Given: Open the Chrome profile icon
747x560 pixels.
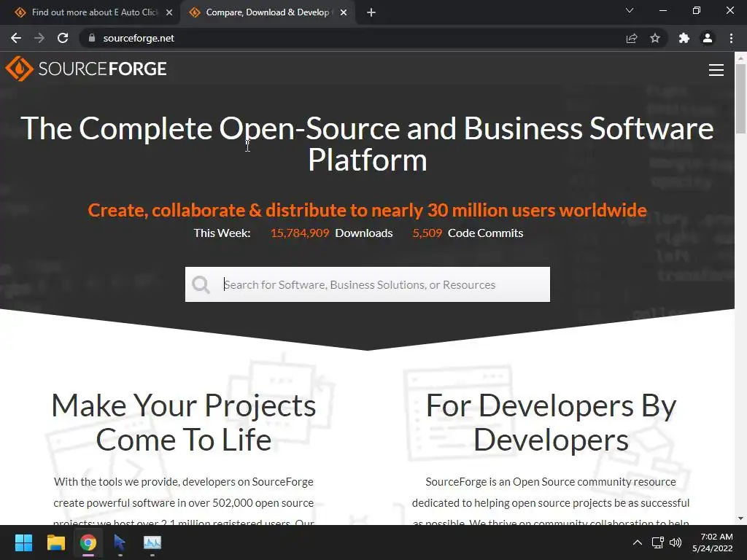Looking at the screenshot, I should [708, 38].
